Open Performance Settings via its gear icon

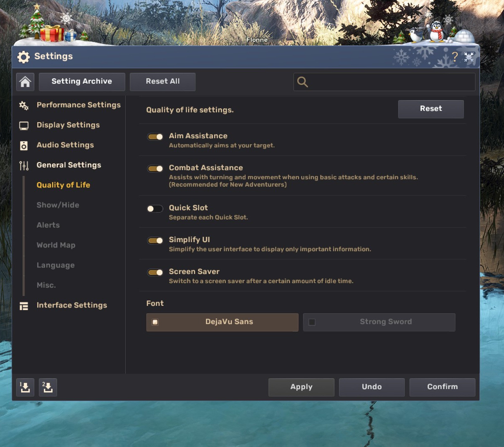pos(24,106)
